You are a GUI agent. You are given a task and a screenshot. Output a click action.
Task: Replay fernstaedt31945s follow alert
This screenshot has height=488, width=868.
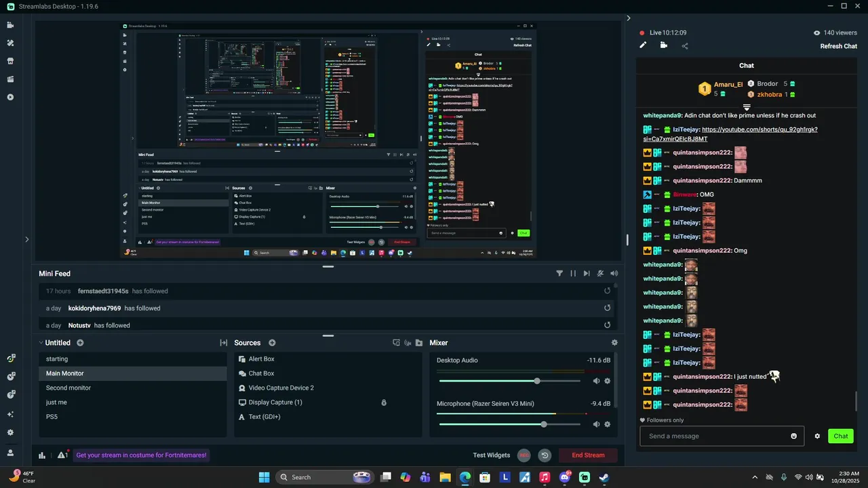point(608,291)
